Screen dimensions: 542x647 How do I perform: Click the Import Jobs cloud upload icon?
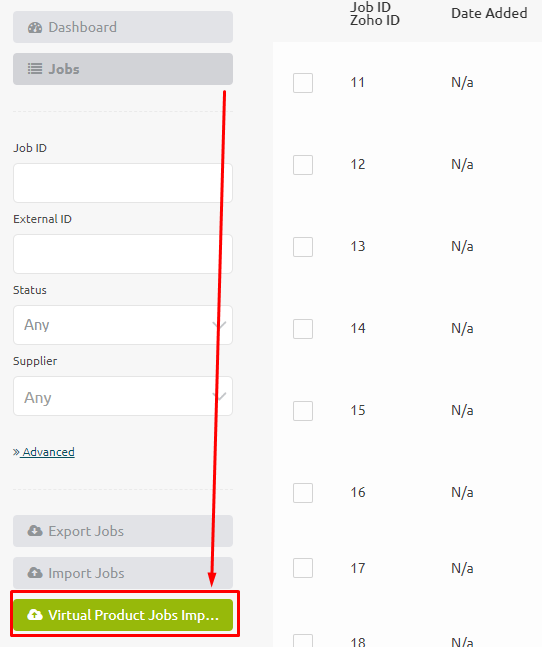click(x=35, y=573)
